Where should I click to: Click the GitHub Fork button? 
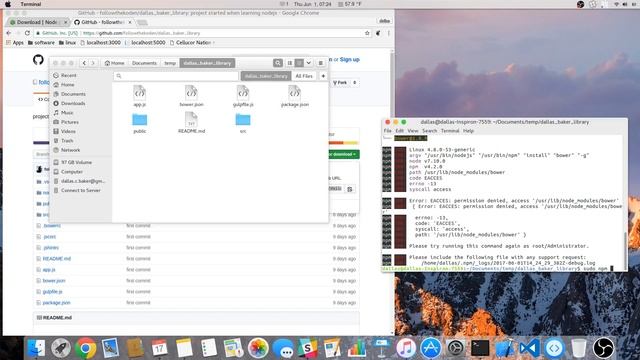(340, 82)
